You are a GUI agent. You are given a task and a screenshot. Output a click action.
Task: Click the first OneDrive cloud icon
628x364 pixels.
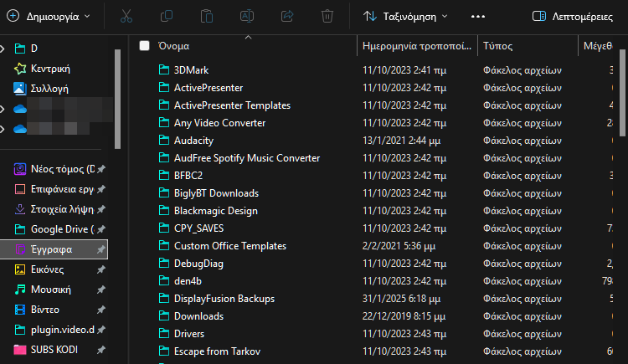[x=20, y=109]
